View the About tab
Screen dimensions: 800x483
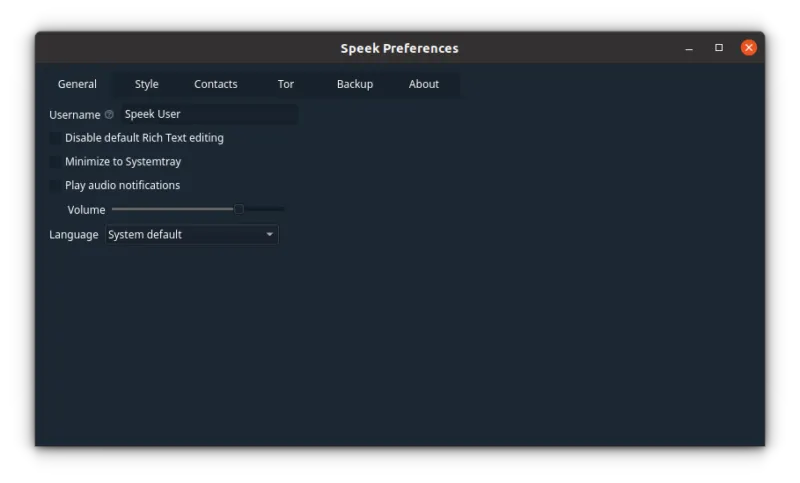[424, 84]
